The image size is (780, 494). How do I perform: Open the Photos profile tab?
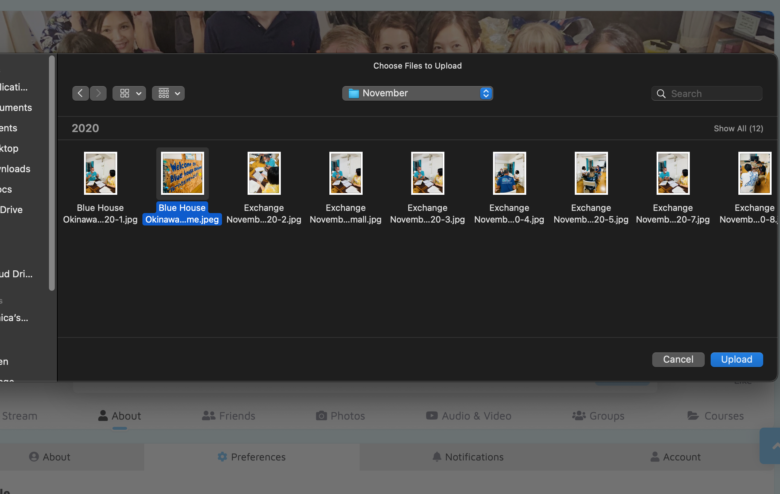[x=340, y=416]
